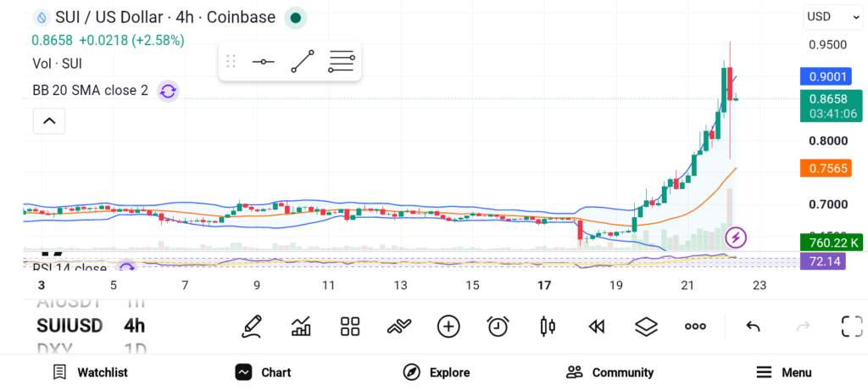Go to the Community tab
This screenshot has height=391, width=868.
[610, 372]
